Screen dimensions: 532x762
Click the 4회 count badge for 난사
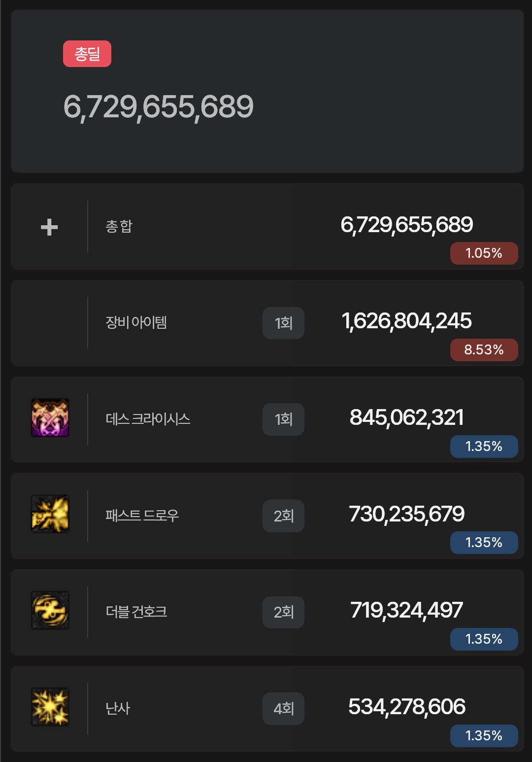[283, 709]
